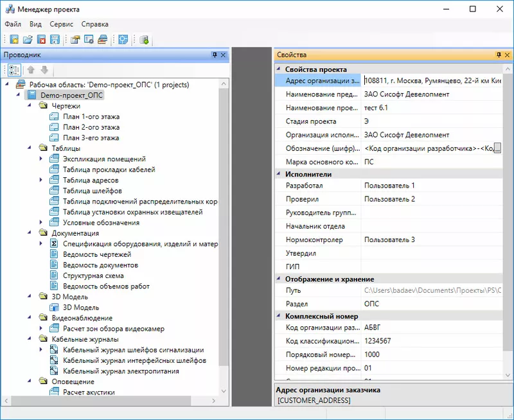514x420 pixels.
Task: Move item up with the up arrow icon
Action: click(x=31, y=70)
